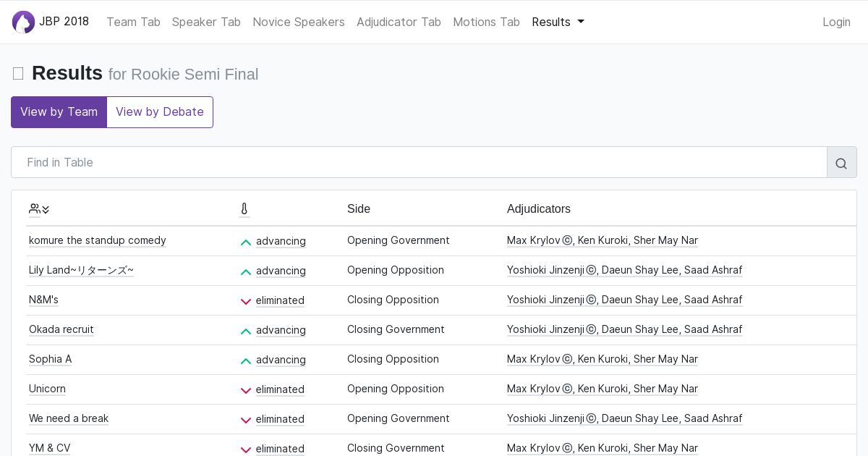The image size is (868, 456).
Task: Go to the Motions Tab
Action: (x=486, y=22)
